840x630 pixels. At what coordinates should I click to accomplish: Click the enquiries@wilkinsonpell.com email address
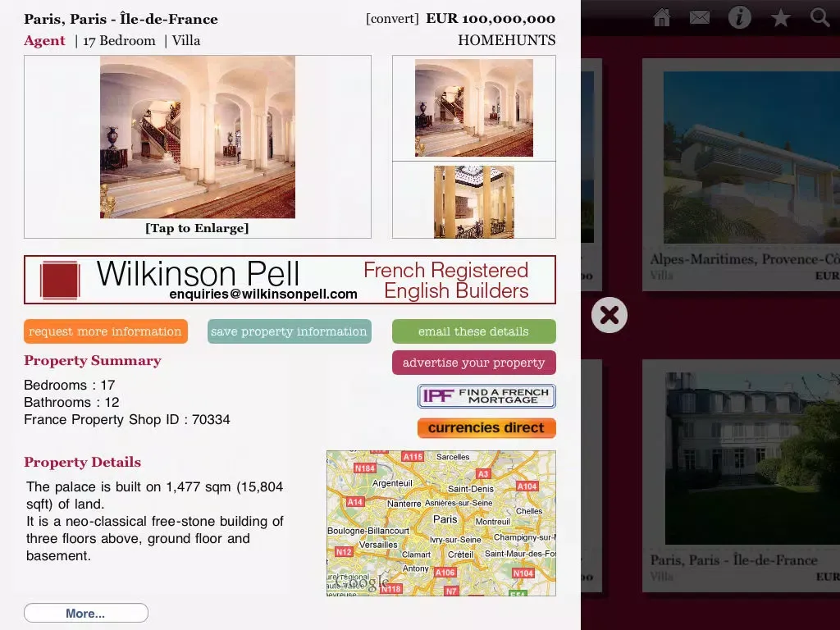point(263,294)
